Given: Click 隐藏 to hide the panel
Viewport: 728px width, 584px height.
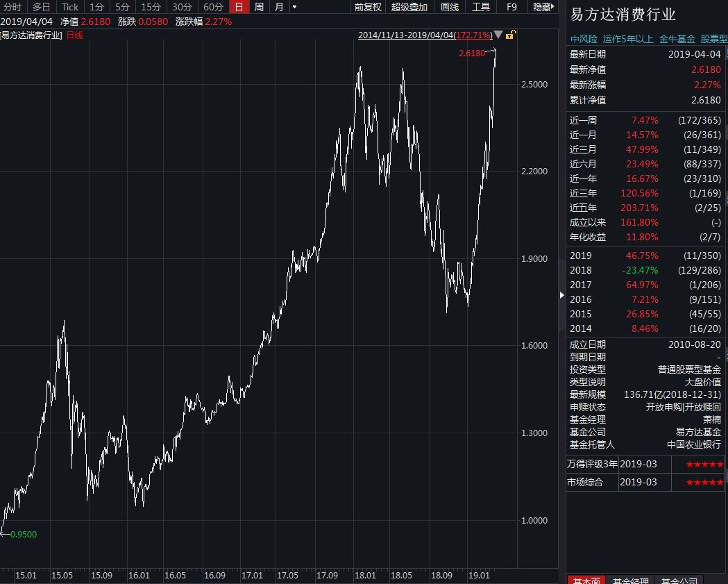Looking at the screenshot, I should tap(543, 7).
